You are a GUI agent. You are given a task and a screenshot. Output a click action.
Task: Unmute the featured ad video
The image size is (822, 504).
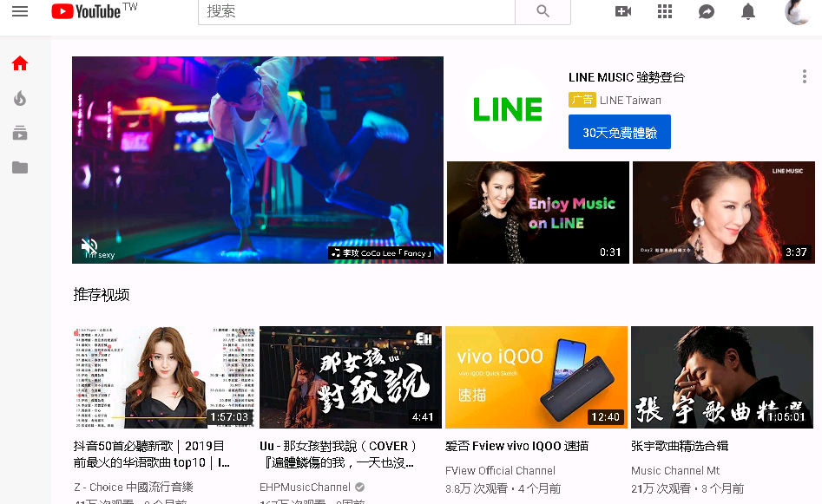(89, 245)
